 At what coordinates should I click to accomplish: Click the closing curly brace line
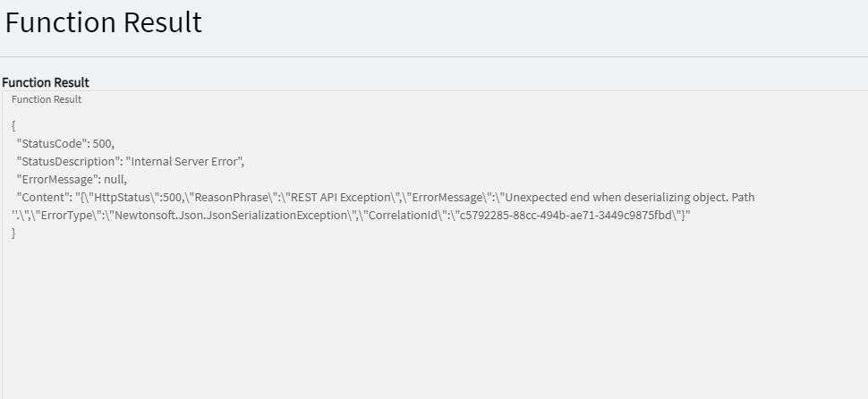[x=13, y=233]
